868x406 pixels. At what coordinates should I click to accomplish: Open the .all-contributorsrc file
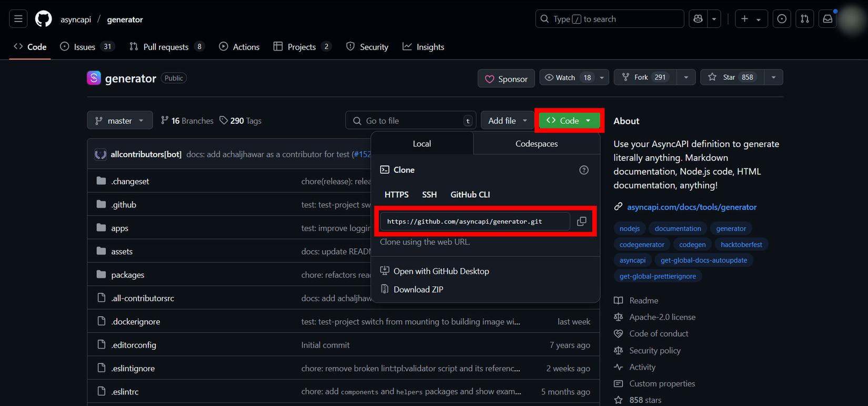143,298
